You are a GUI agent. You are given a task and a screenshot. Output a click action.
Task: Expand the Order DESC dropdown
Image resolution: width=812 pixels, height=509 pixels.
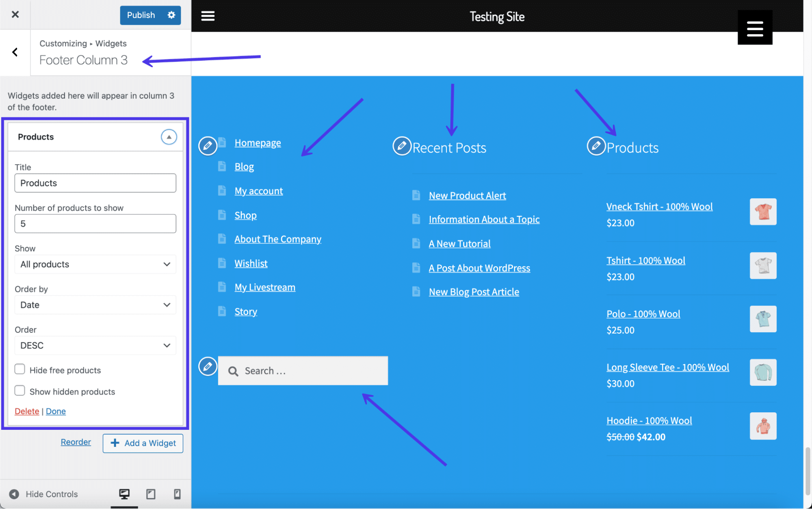click(95, 345)
